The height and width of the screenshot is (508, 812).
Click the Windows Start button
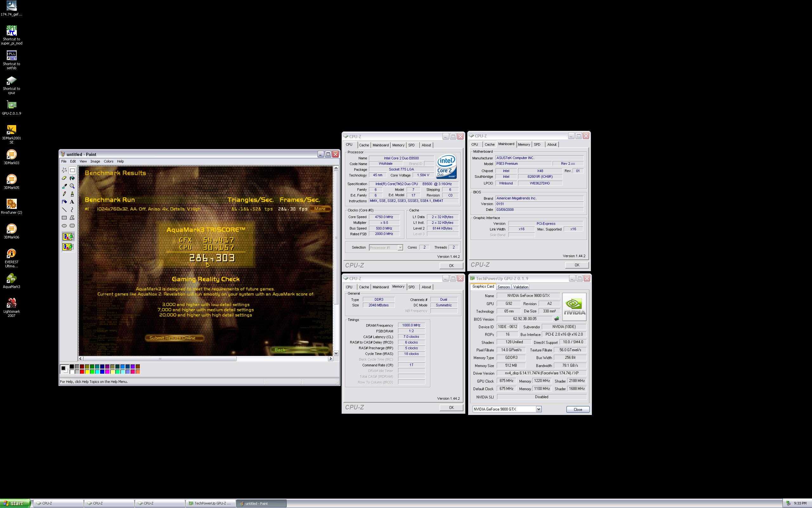pyautogui.click(x=16, y=503)
